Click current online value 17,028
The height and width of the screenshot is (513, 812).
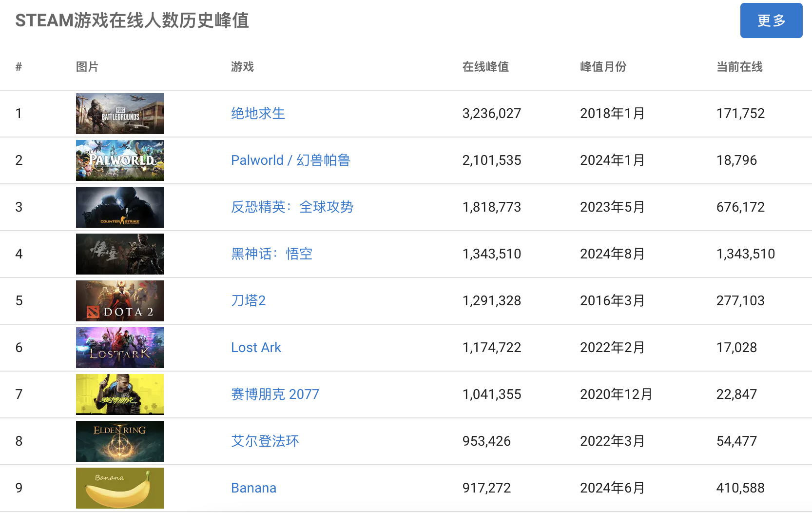736,347
